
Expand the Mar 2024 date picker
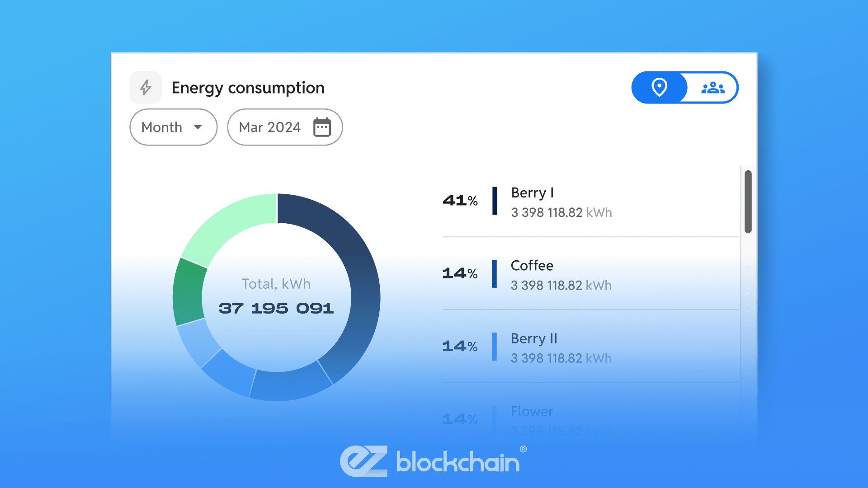[285, 127]
